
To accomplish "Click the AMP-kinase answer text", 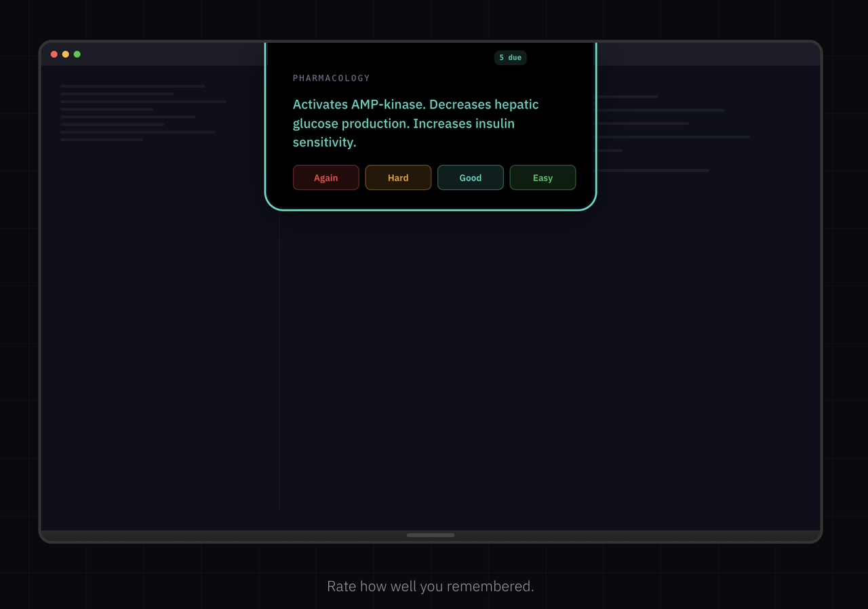I will click(x=415, y=123).
